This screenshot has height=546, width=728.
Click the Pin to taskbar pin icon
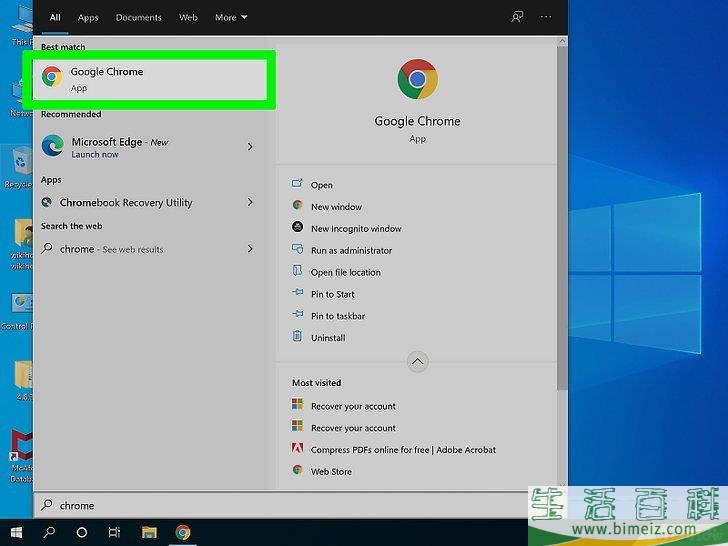(x=298, y=314)
